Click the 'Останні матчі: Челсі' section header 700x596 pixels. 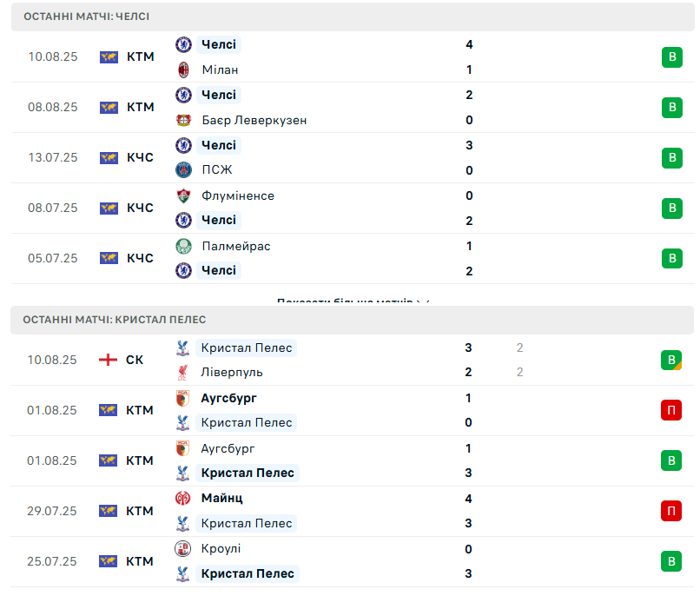click(x=87, y=17)
